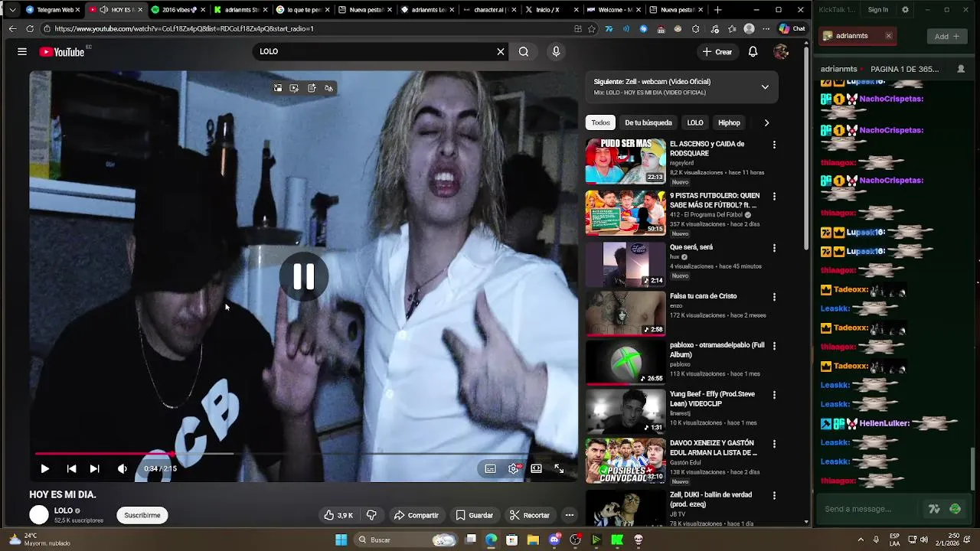
Task: Expand the Siguiente mix playlist chevron
Action: pos(764,87)
